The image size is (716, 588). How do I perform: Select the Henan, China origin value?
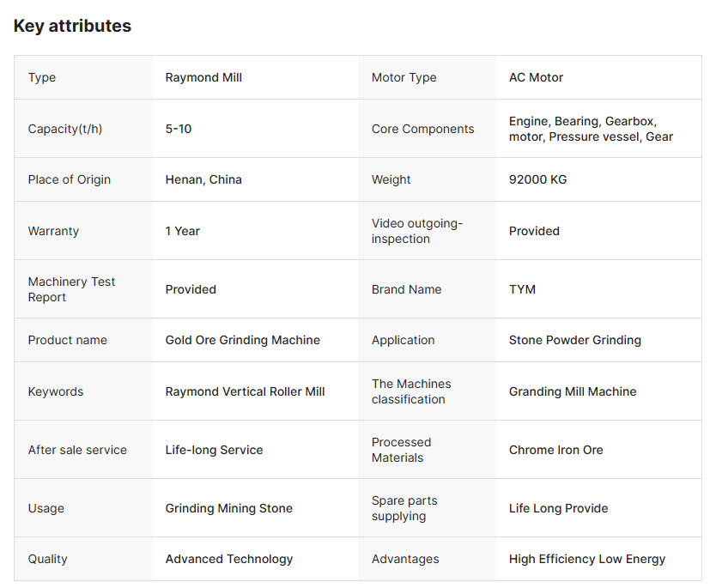pyautogui.click(x=203, y=179)
